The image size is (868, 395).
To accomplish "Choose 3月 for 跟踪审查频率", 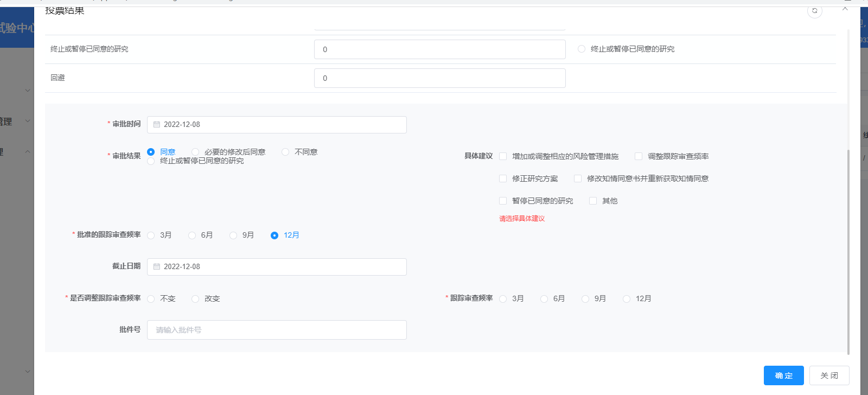I will 503,299.
